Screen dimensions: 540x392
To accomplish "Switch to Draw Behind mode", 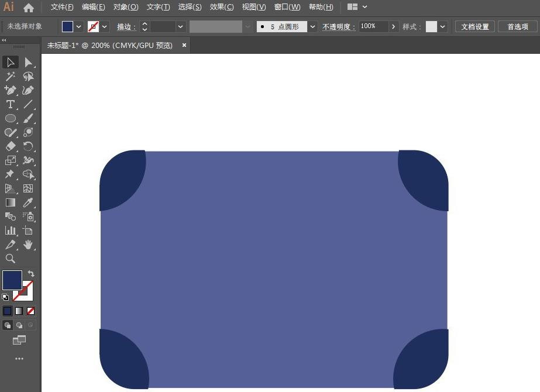I will (x=19, y=325).
